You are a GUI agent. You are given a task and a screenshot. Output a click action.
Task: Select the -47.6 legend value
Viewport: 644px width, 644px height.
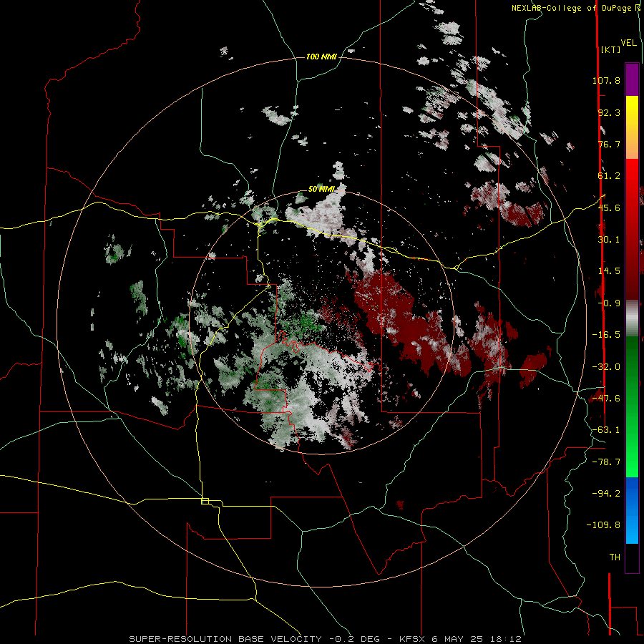[606, 399]
